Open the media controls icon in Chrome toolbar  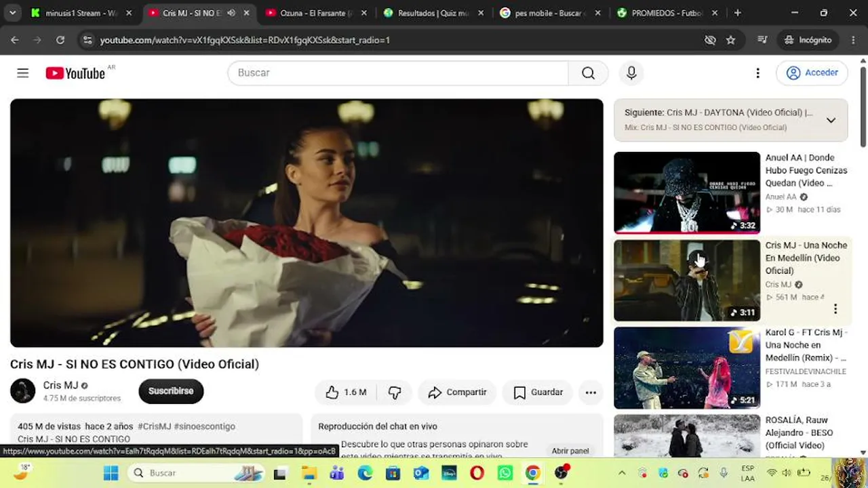coord(762,40)
